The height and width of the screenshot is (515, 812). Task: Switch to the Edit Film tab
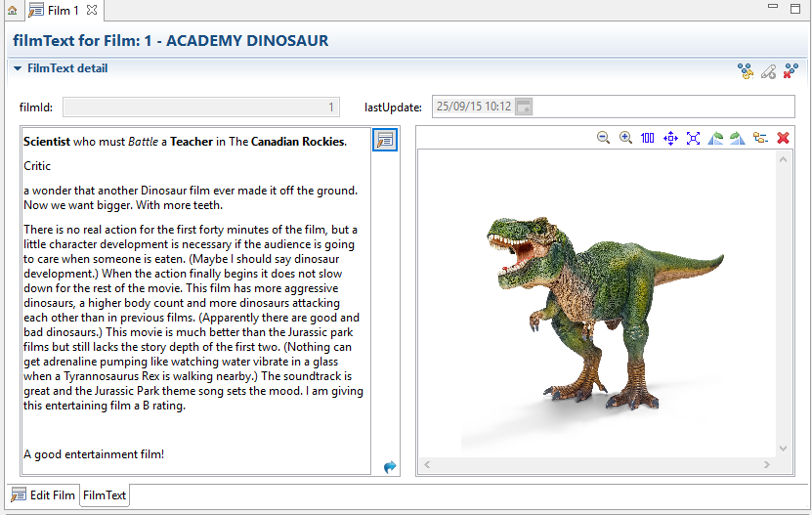[x=43, y=495]
